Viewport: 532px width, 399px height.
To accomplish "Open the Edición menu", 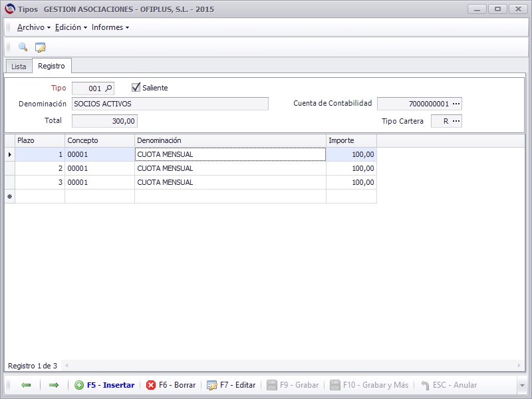I will pyautogui.click(x=71, y=27).
